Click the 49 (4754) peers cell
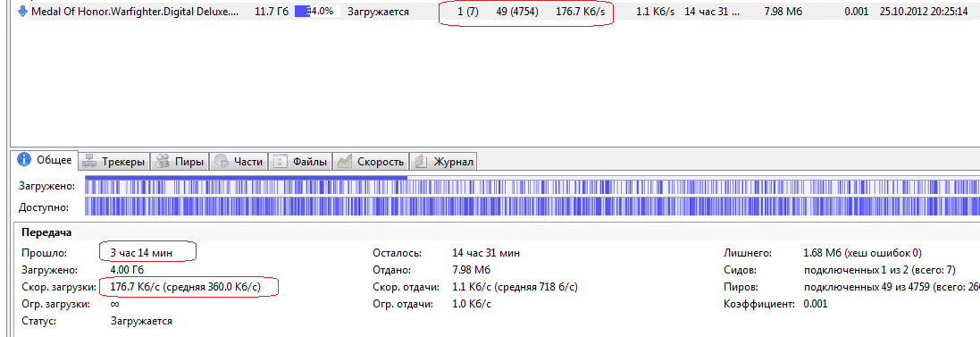The width and height of the screenshot is (980, 337). point(517,12)
